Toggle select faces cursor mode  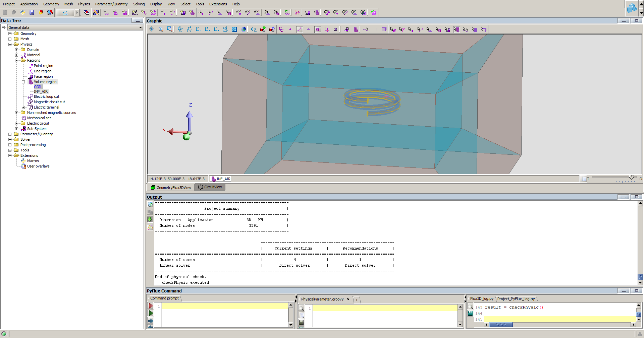coord(429,29)
